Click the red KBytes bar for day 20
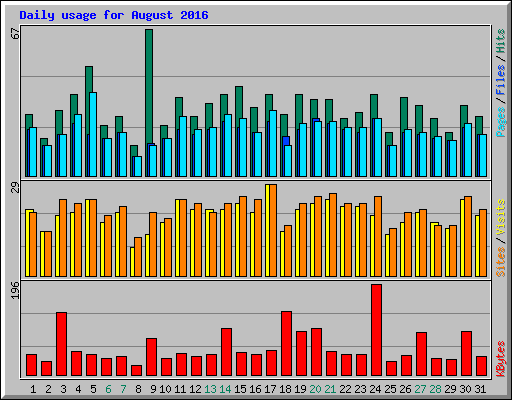The width and height of the screenshot is (512, 400). (316, 352)
